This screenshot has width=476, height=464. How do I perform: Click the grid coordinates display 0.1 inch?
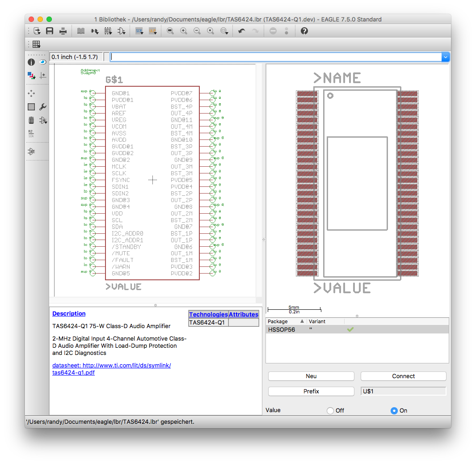76,57
